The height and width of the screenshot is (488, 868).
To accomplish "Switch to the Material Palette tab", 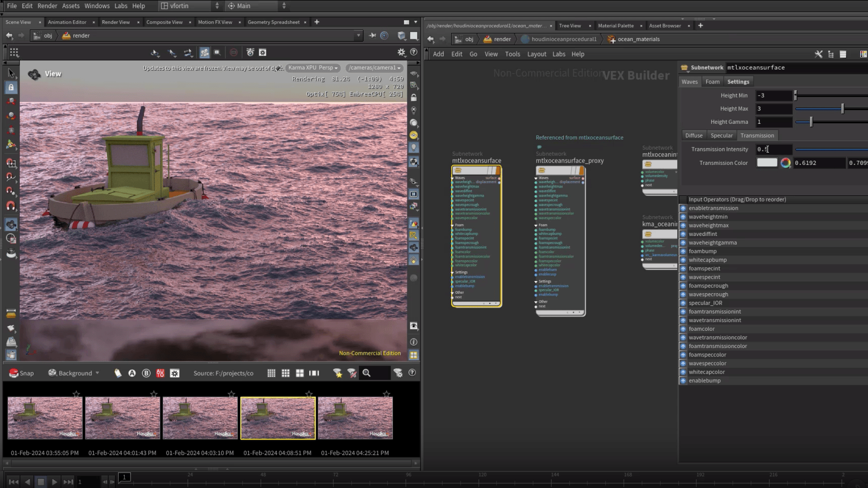I will pyautogui.click(x=616, y=26).
